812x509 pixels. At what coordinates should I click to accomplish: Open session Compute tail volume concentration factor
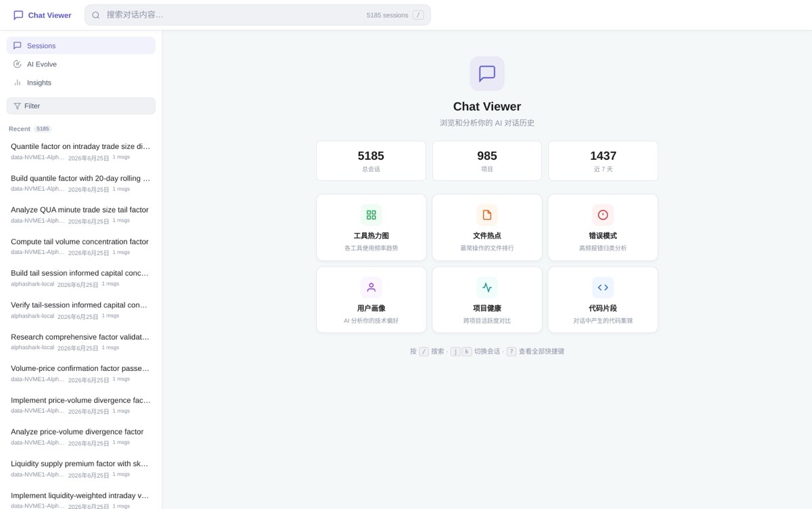tap(81, 247)
